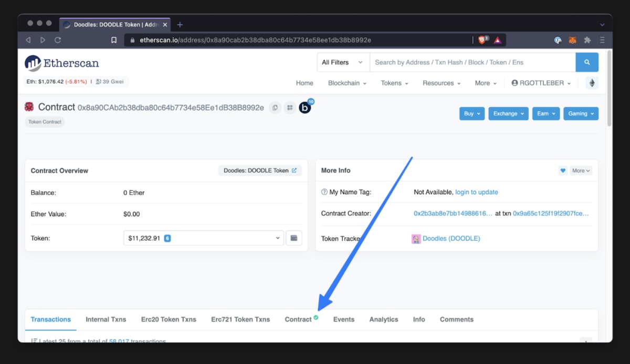Open the Buy dropdown button

pyautogui.click(x=472, y=114)
